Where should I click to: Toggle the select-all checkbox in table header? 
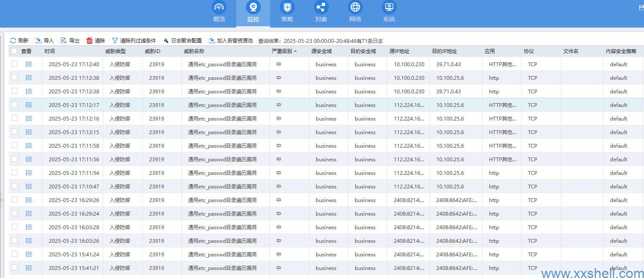click(14, 51)
